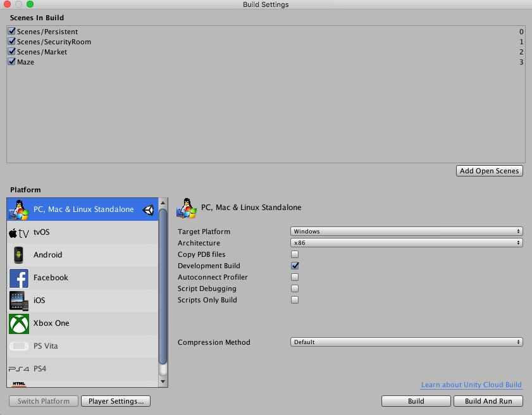Select the PS4 logo icon
Screen dimensions: 532x415
tap(19, 369)
